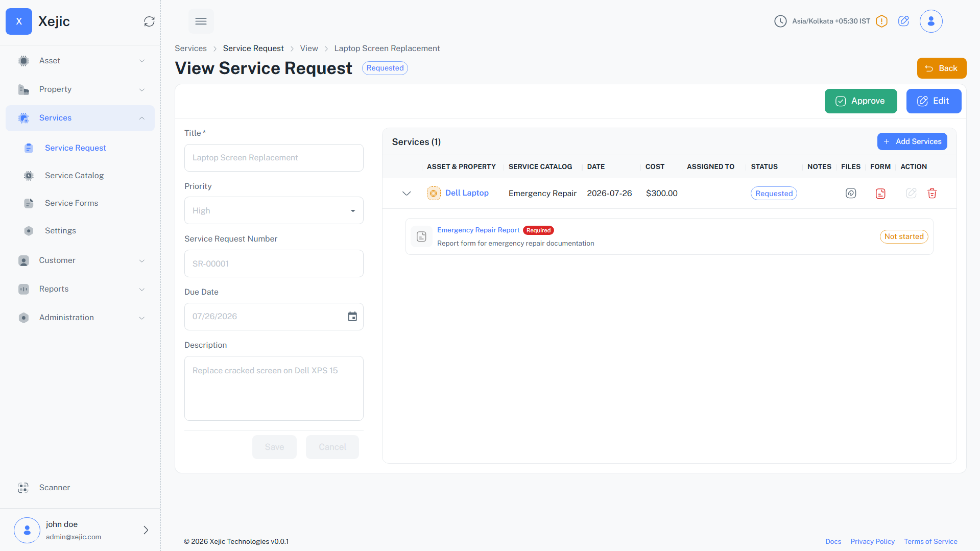Click the Approve button
Screen dimensions: 980x551
point(861,101)
